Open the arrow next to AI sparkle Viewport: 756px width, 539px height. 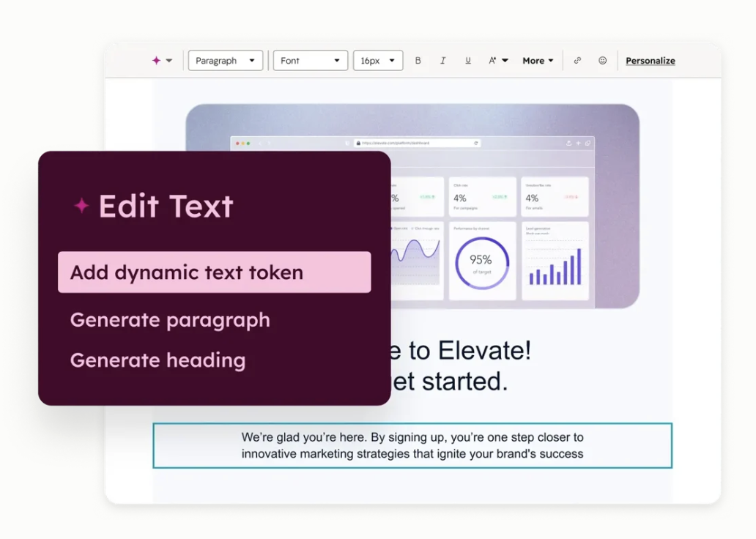pos(169,61)
